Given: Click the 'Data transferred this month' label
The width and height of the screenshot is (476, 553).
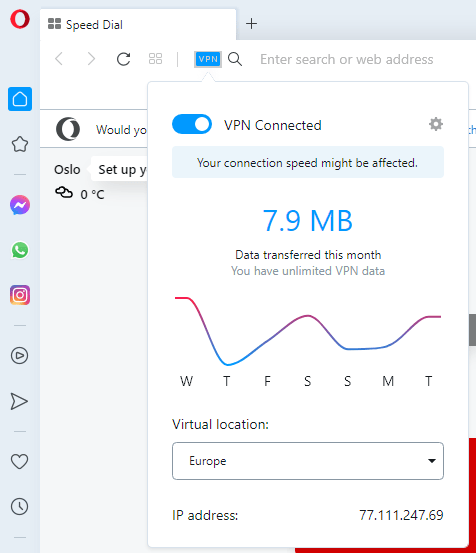Looking at the screenshot, I should pos(308,255).
